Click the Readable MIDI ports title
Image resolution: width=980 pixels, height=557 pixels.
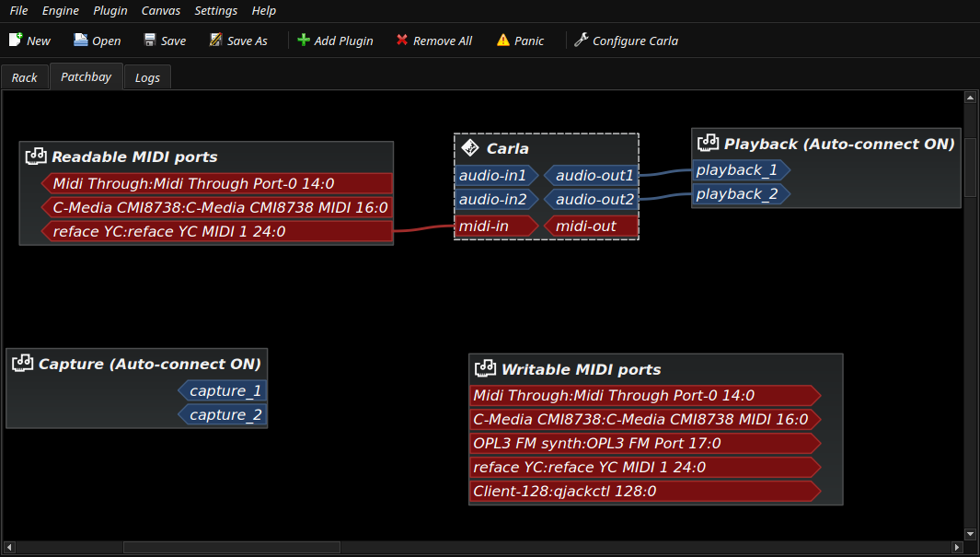[134, 157]
